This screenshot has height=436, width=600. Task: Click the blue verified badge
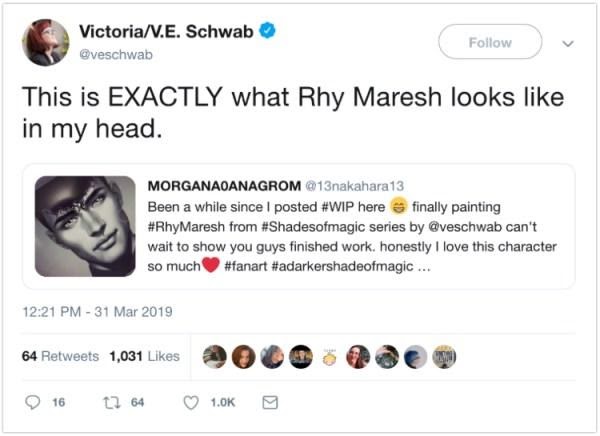click(266, 32)
